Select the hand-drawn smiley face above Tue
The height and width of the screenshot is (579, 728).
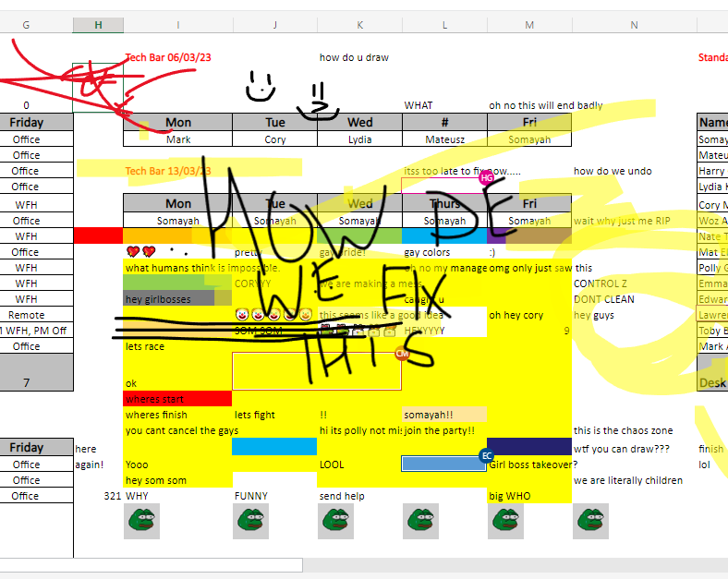pyautogui.click(x=261, y=88)
